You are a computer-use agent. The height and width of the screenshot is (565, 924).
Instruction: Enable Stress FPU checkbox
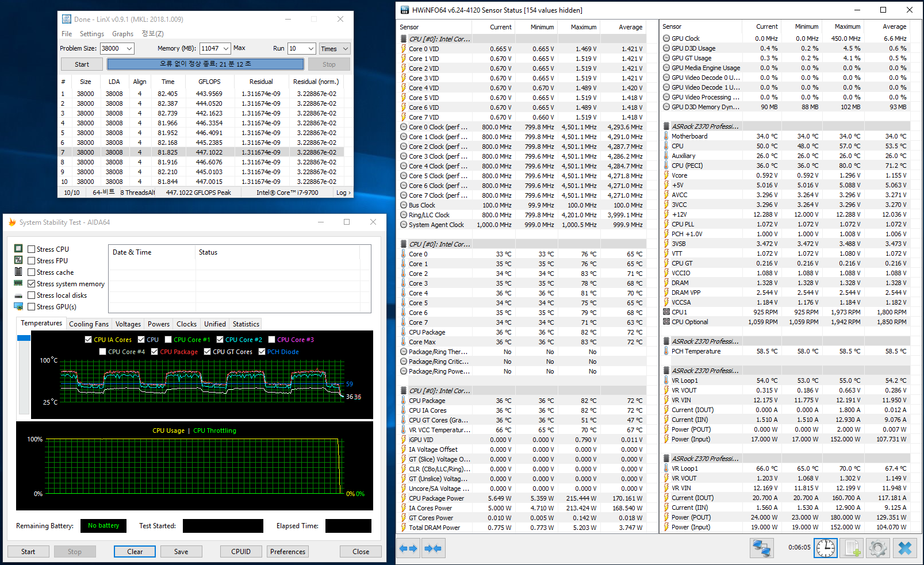click(x=32, y=260)
